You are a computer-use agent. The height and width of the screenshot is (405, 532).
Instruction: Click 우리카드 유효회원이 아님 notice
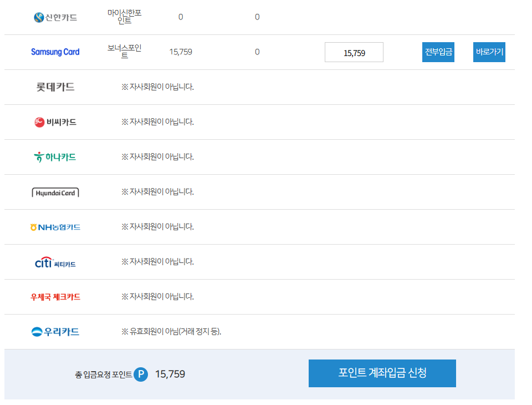(x=171, y=332)
